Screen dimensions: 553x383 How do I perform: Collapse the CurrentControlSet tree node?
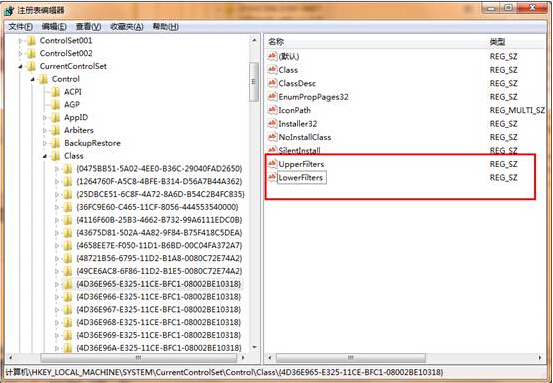click(20, 66)
